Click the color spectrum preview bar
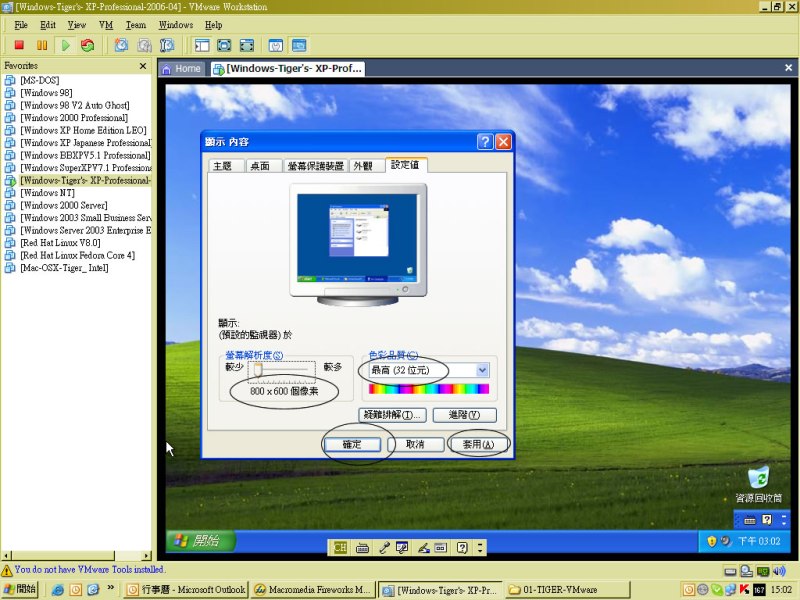Image resolution: width=800 pixels, height=600 pixels. click(x=429, y=389)
